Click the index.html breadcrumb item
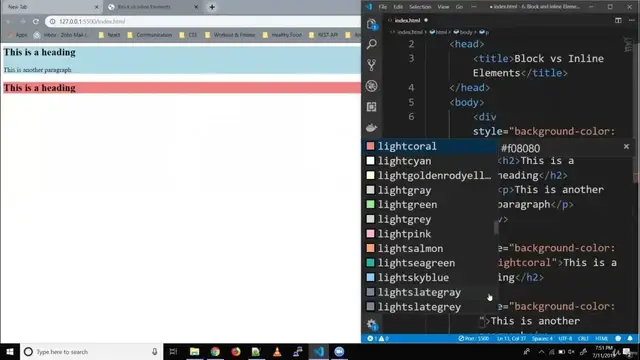 (408, 32)
